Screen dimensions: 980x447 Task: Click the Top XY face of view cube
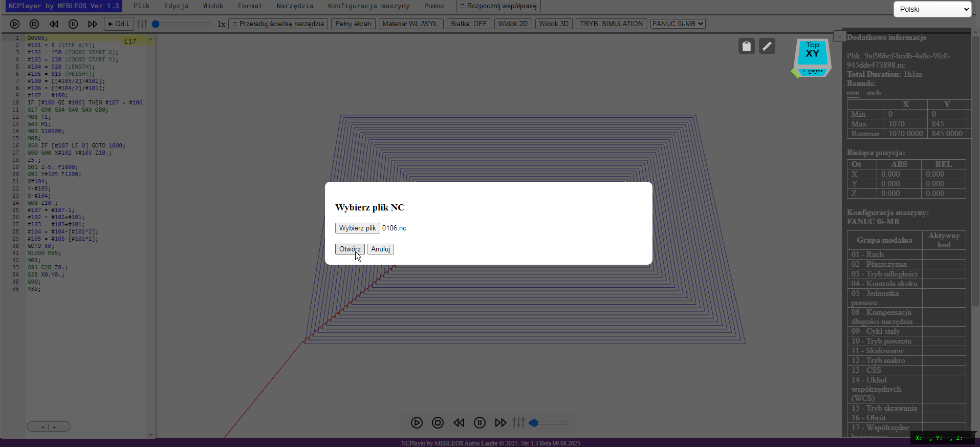813,52
